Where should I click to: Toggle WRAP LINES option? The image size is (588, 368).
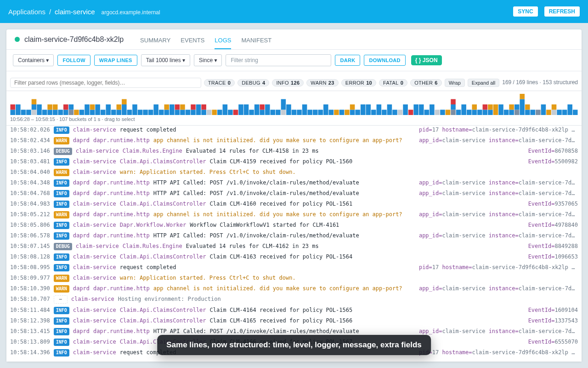[116, 60]
